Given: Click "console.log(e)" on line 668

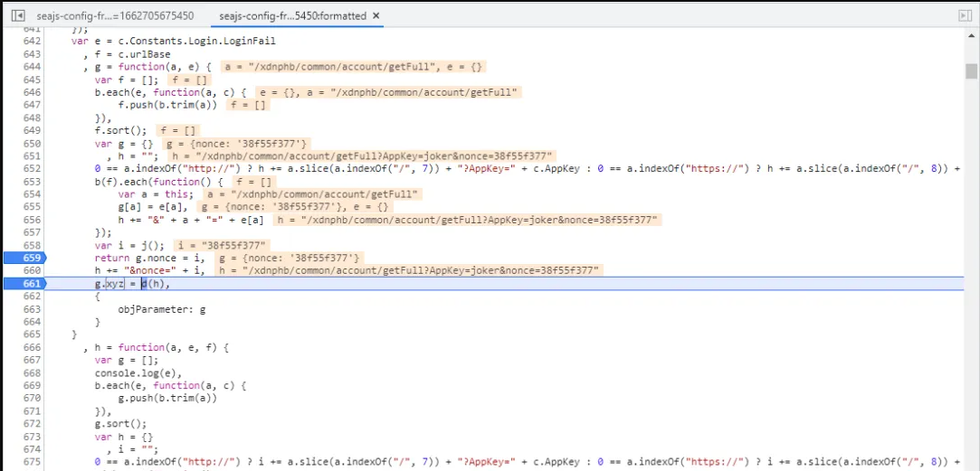Looking at the screenshot, I should 136,373.
